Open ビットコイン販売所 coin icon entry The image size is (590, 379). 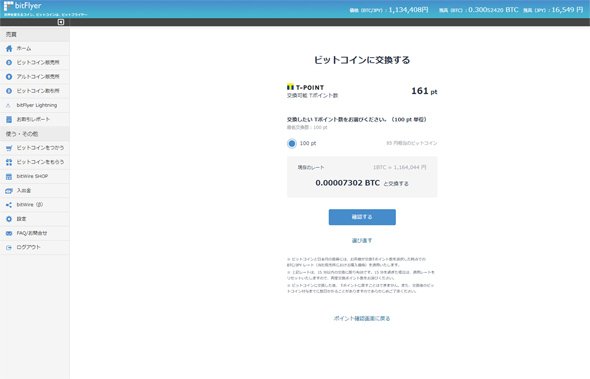(x=9, y=62)
